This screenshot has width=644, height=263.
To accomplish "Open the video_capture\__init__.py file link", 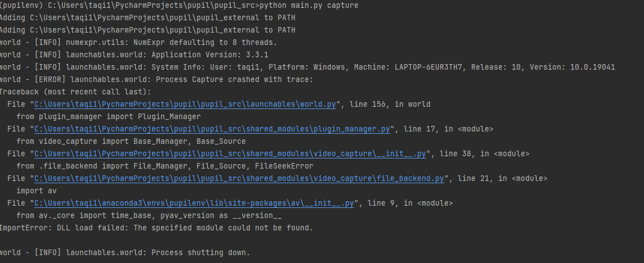I will (230, 153).
